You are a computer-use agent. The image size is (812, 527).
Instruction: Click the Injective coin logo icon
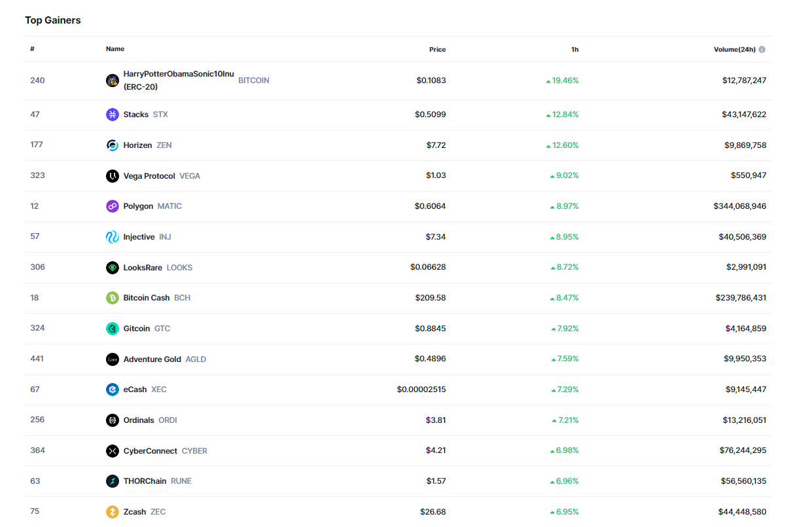pos(113,237)
